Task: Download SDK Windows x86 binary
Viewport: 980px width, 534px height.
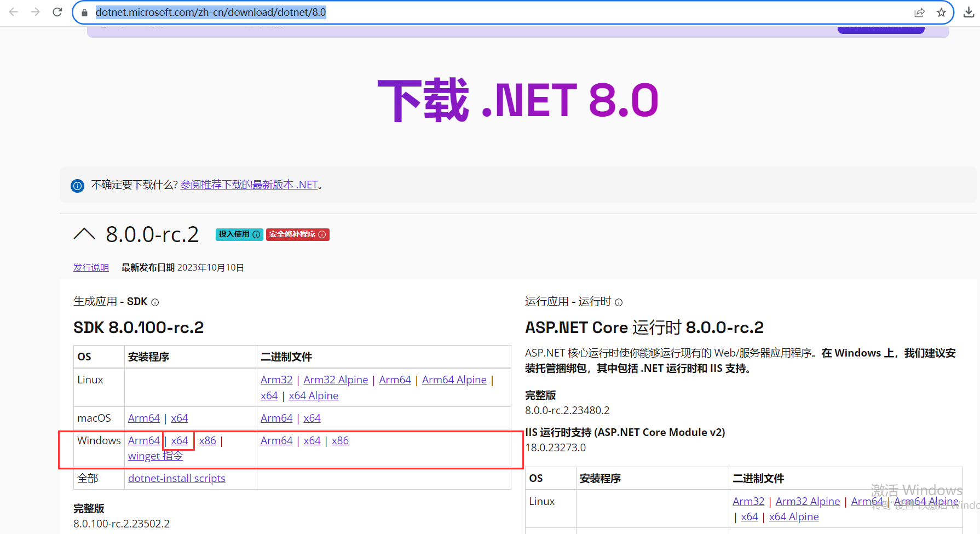Action: (x=340, y=440)
